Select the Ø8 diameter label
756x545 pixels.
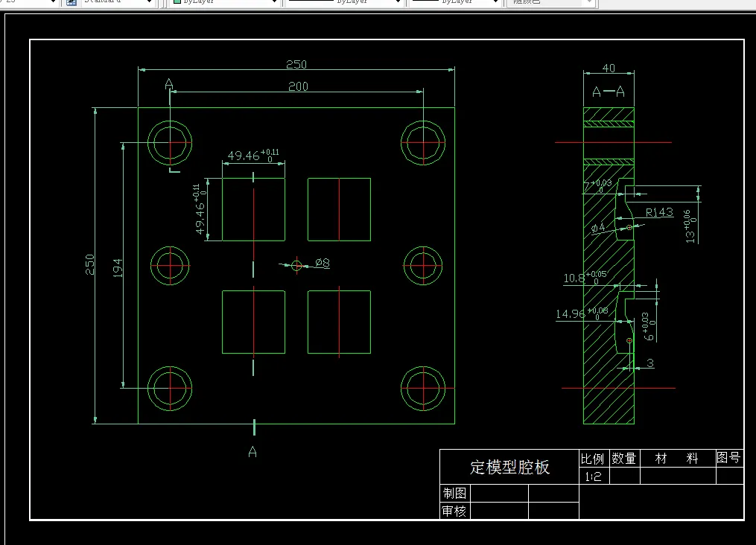tap(323, 263)
